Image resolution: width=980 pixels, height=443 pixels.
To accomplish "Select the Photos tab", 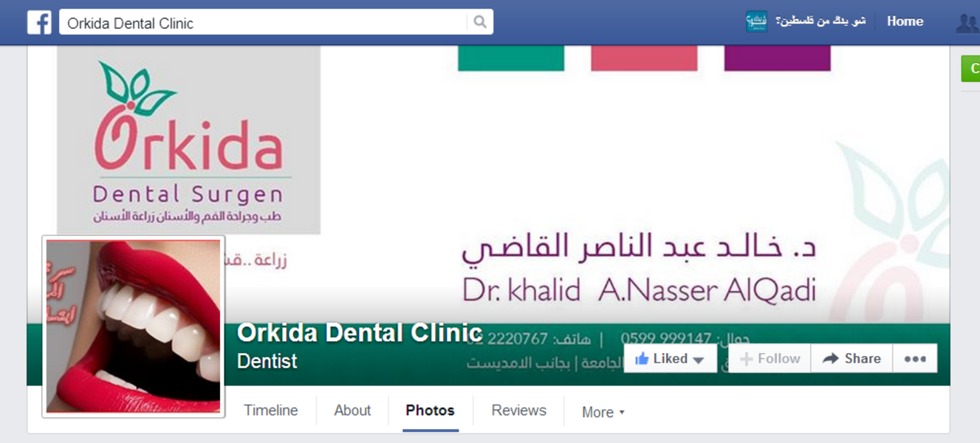I will (x=430, y=411).
